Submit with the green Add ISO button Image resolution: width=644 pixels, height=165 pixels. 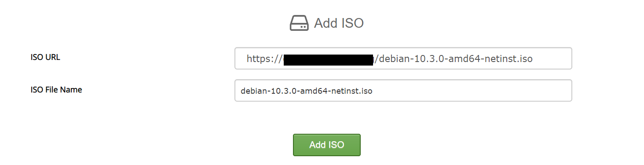[327, 145]
